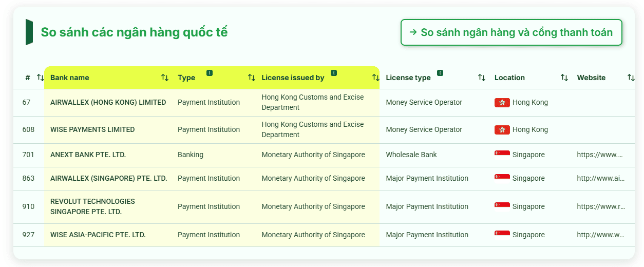Open the bank and payment gateway comparison button
This screenshot has width=644, height=267.
click(511, 32)
